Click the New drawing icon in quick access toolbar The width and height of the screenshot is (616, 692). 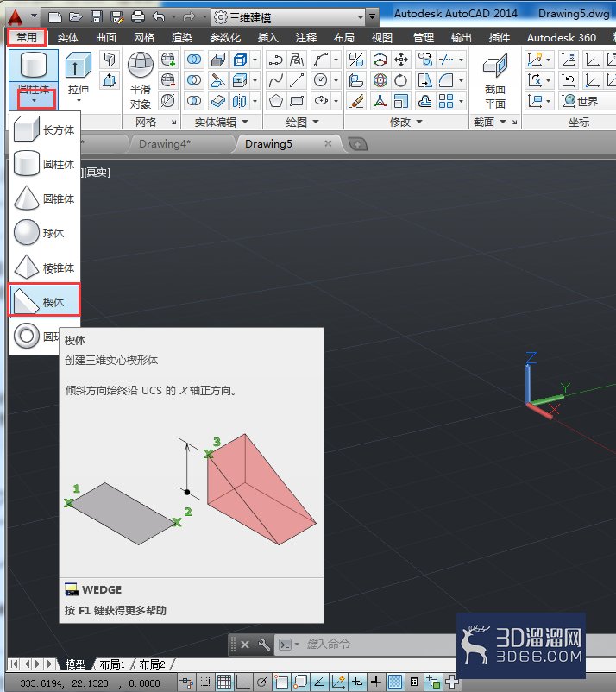pos(54,16)
